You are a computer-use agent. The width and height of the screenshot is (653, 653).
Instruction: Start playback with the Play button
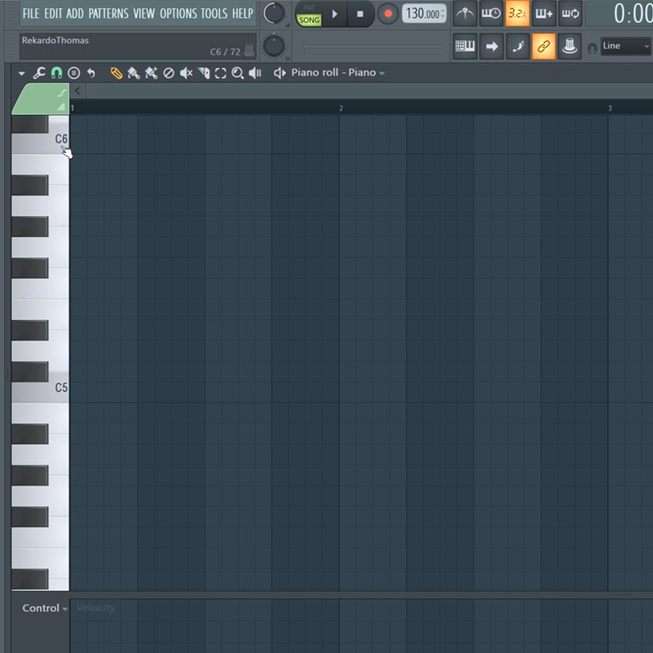(x=334, y=14)
